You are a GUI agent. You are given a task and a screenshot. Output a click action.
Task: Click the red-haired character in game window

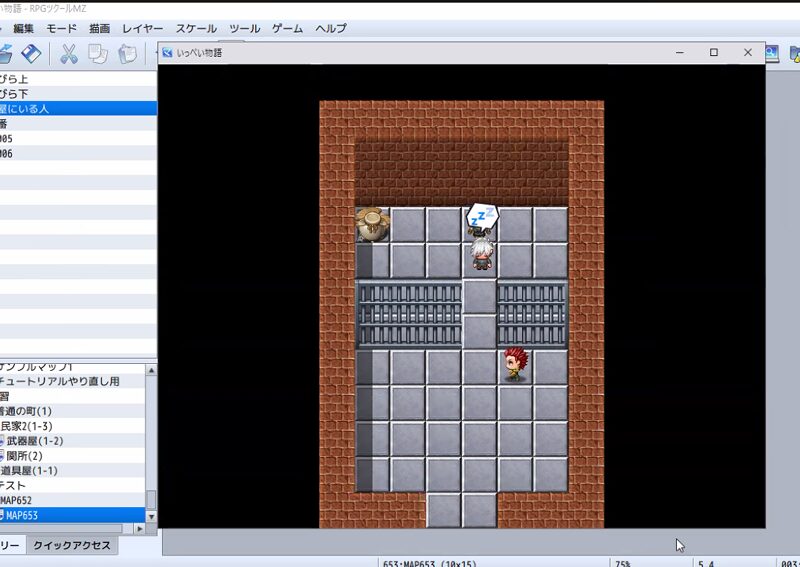515,364
